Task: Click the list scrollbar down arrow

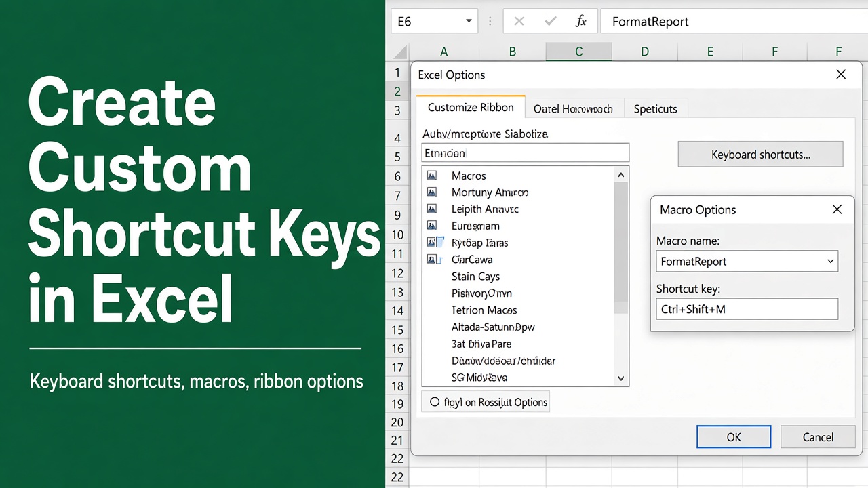Action: point(620,378)
